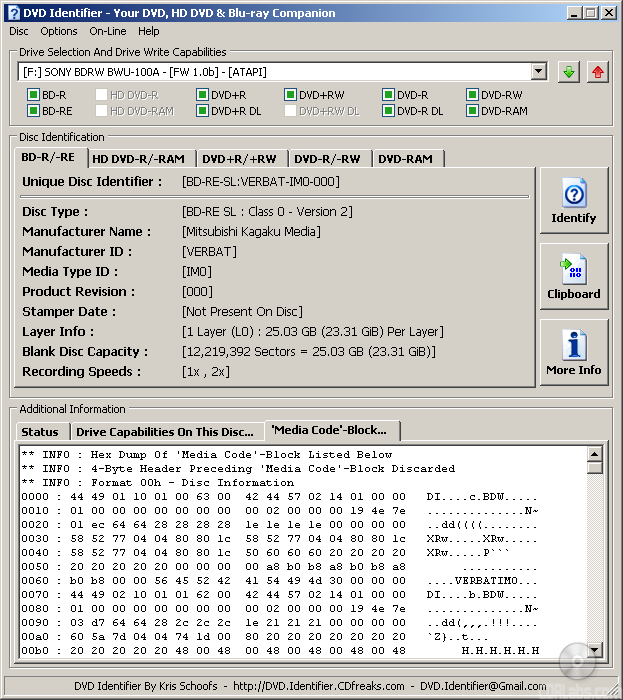623x700 pixels.
Task: Toggle the BD-RE capability checkbox
Action: point(33,111)
